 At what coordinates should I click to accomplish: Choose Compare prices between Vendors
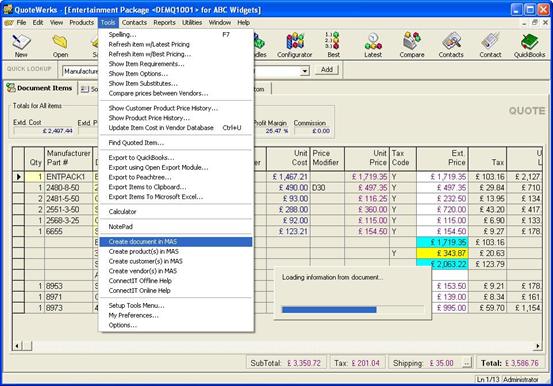coord(176,94)
